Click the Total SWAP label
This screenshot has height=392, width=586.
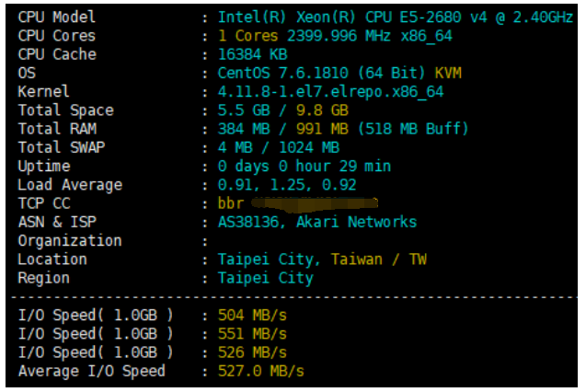point(62,147)
